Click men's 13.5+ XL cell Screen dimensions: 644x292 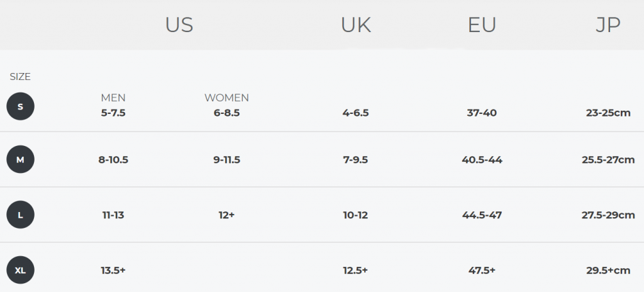click(x=113, y=270)
